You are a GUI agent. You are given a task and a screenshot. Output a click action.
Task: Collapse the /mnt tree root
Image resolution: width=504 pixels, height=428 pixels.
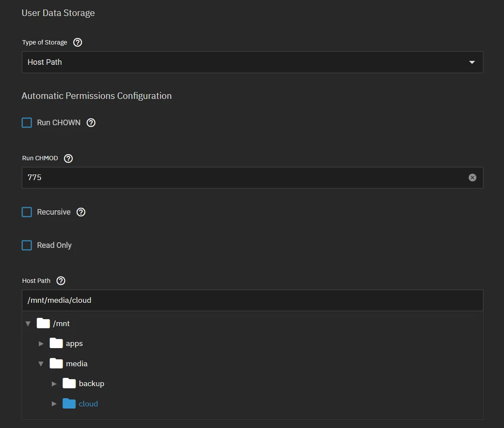click(x=28, y=323)
